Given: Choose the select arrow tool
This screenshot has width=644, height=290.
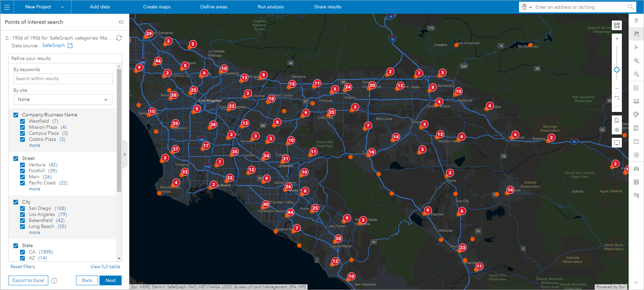Looking at the screenshot, I should [x=636, y=47].
